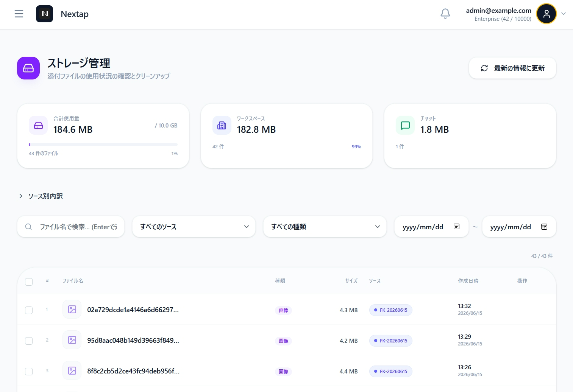Click the chat bubble icon
573x392 pixels.
[405, 125]
